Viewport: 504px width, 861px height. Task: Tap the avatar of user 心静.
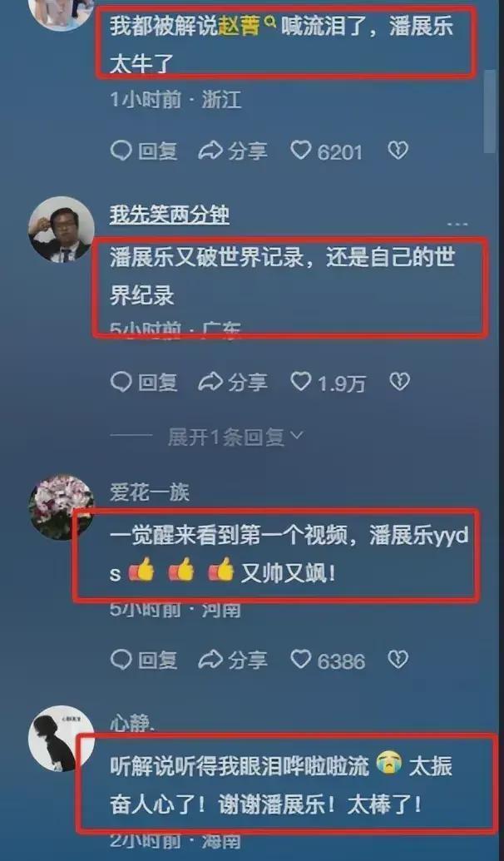62,739
